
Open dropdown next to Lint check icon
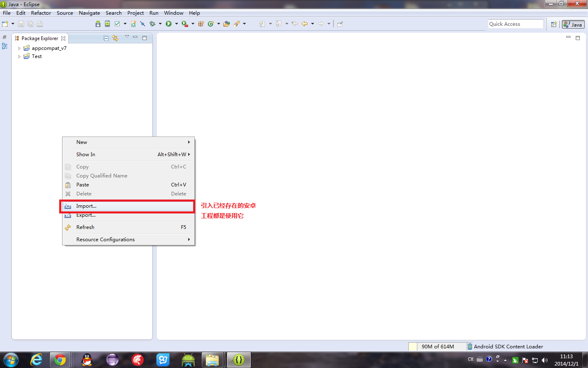click(x=125, y=24)
